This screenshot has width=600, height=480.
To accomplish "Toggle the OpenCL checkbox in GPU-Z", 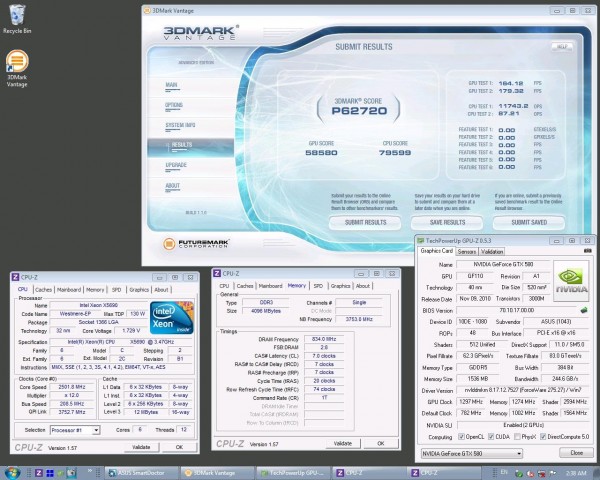I will (x=461, y=437).
